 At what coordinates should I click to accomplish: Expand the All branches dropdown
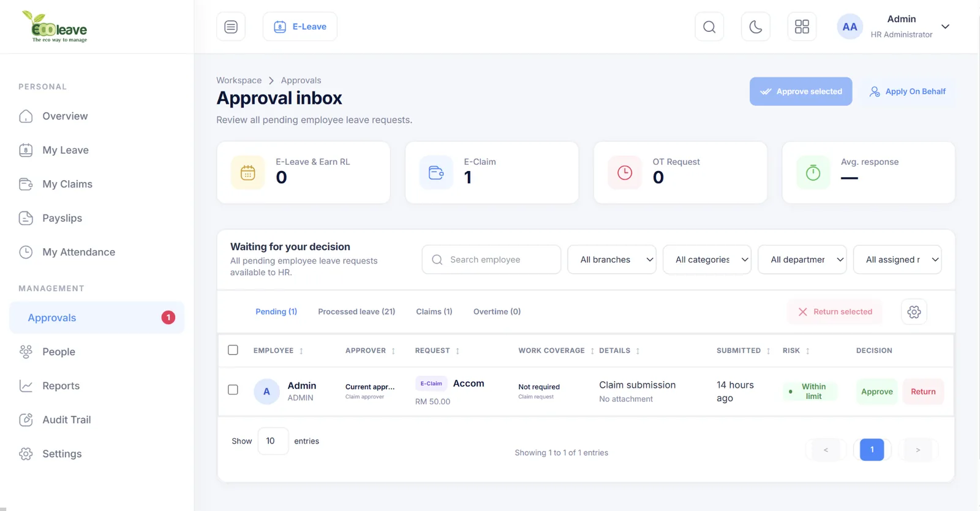(x=612, y=260)
